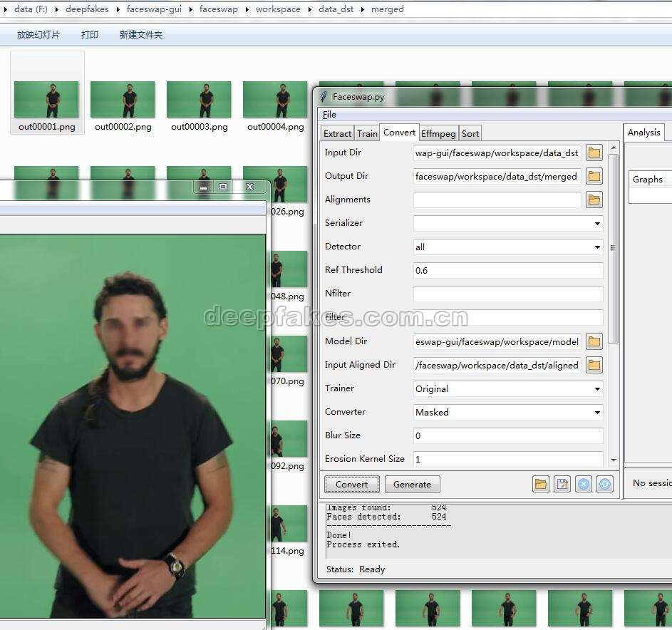Browse for Input Dir folder
Image resolution: width=672 pixels, height=630 pixels.
(594, 153)
